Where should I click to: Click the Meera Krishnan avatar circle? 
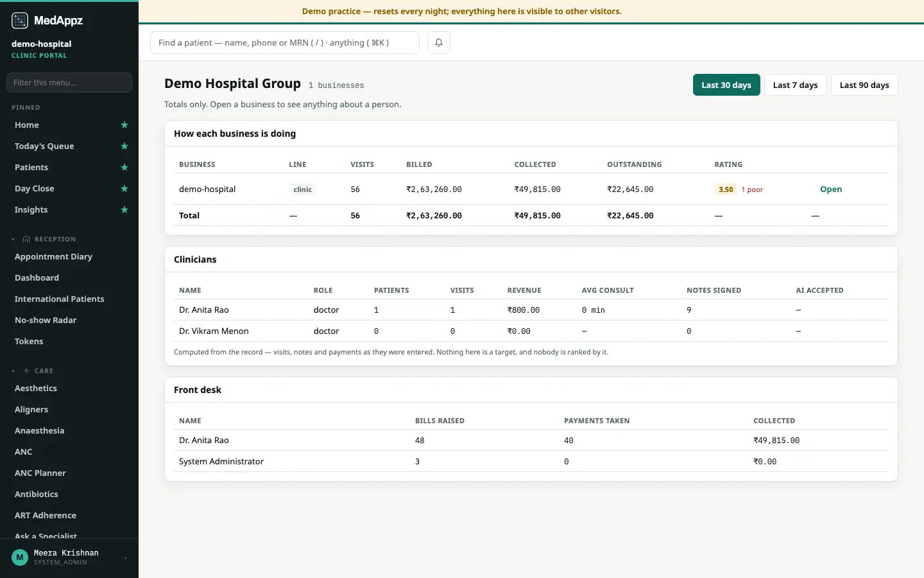pos(20,557)
